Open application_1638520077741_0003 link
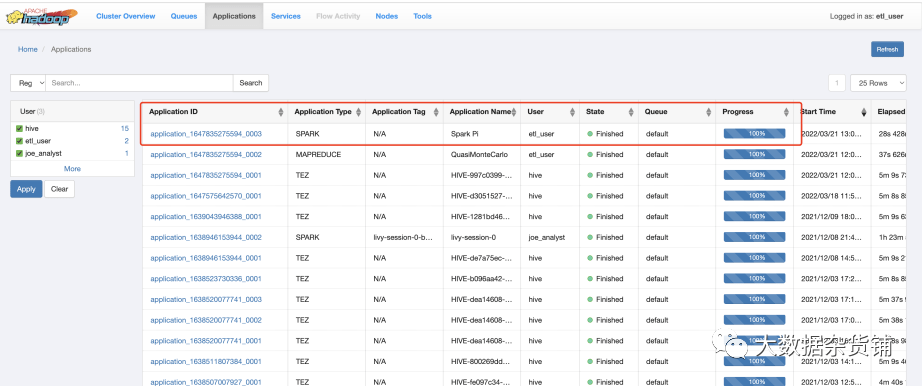This screenshot has width=922, height=386. coord(206,300)
